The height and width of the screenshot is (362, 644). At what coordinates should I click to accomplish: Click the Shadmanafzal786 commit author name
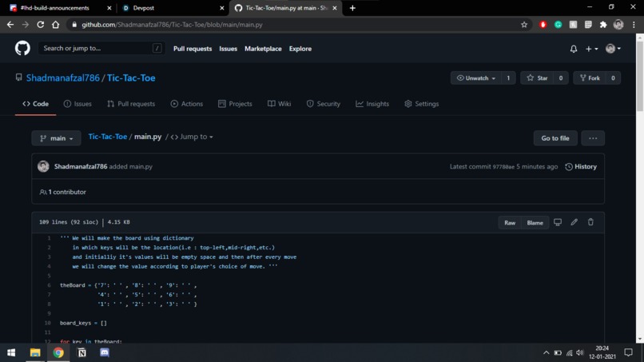click(81, 166)
